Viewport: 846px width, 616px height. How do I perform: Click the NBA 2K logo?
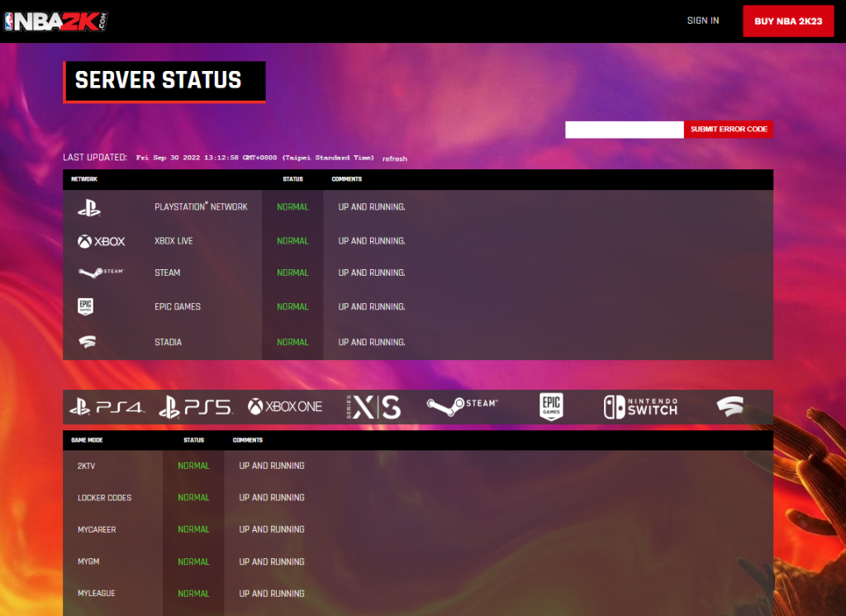[56, 21]
